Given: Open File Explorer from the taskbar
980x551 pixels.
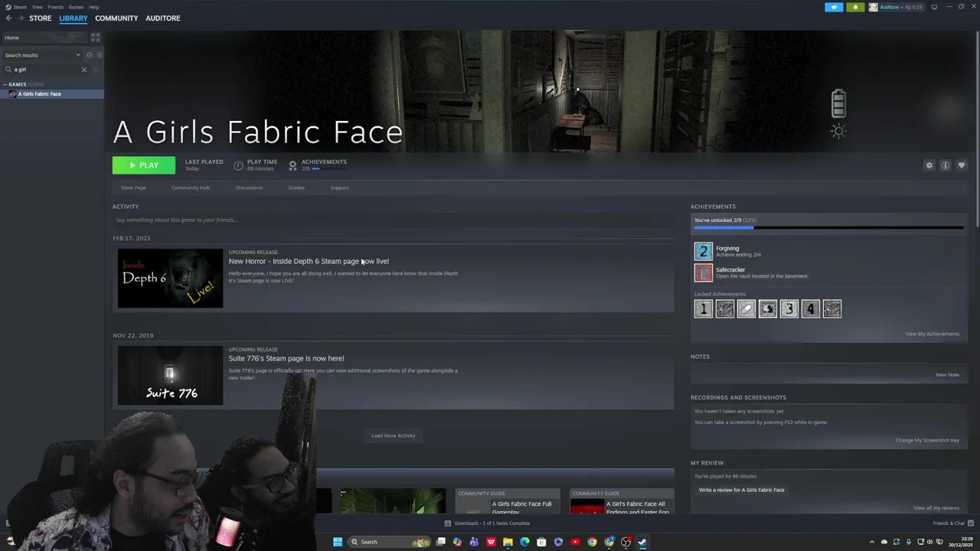Looking at the screenshot, I should tap(508, 542).
